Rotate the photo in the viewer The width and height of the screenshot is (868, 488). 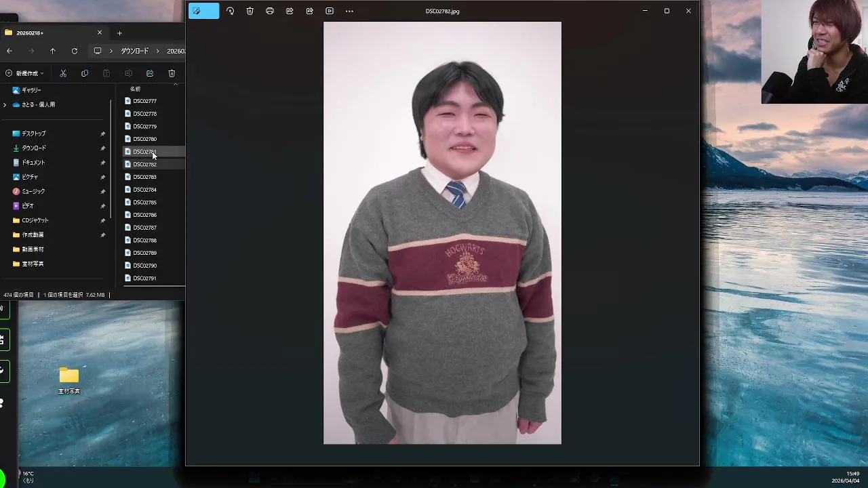point(231,11)
